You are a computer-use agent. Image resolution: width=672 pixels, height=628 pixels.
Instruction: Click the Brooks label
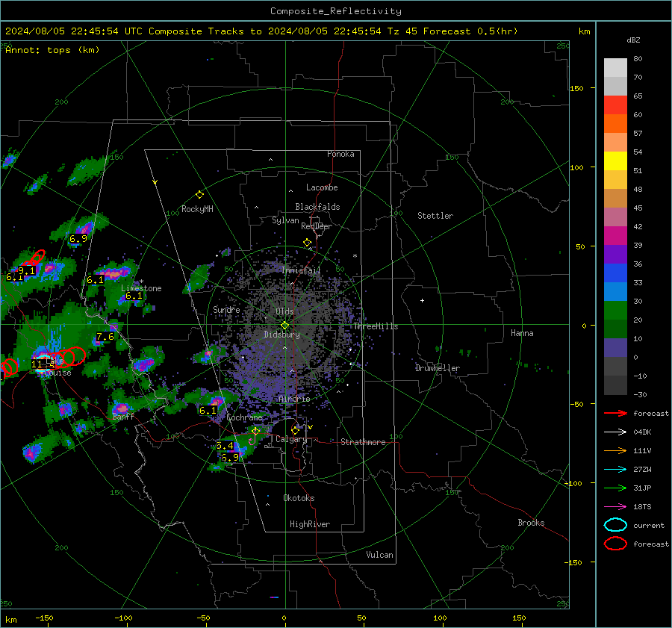531,523
